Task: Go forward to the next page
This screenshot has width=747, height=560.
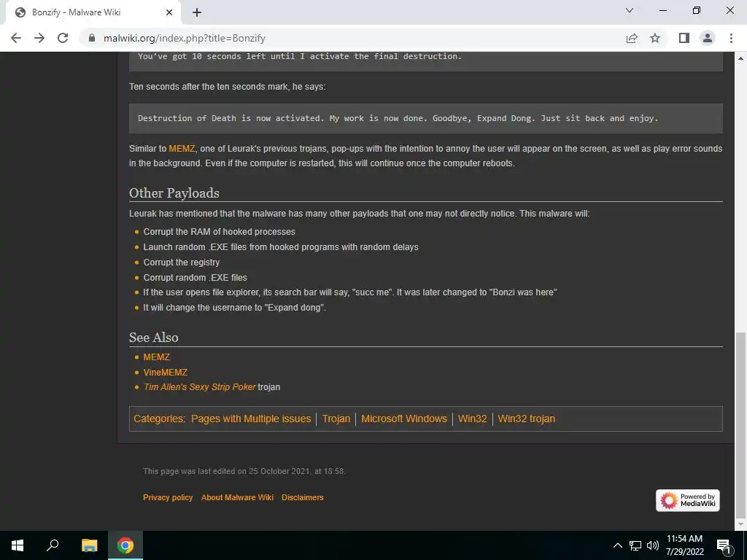Action: coord(39,38)
